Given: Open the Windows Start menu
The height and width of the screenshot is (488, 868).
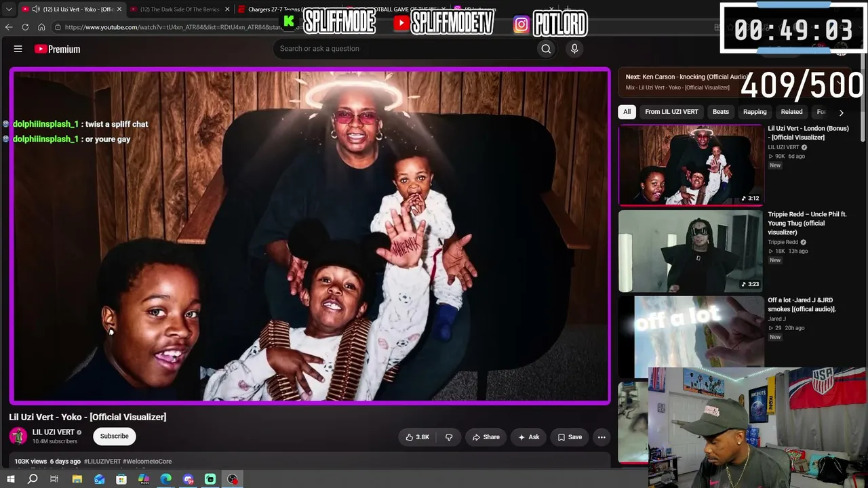Looking at the screenshot, I should pyautogui.click(x=10, y=479).
